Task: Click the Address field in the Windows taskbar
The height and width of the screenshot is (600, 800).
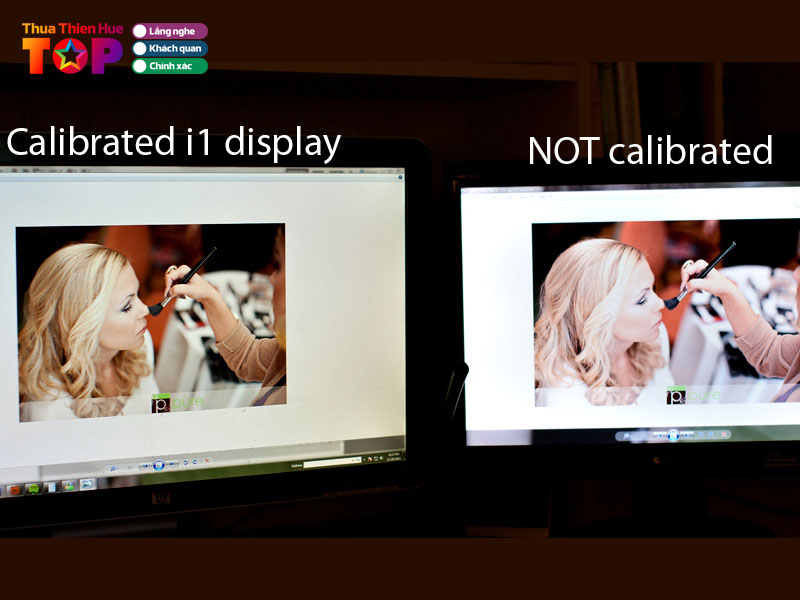Action: [x=330, y=462]
